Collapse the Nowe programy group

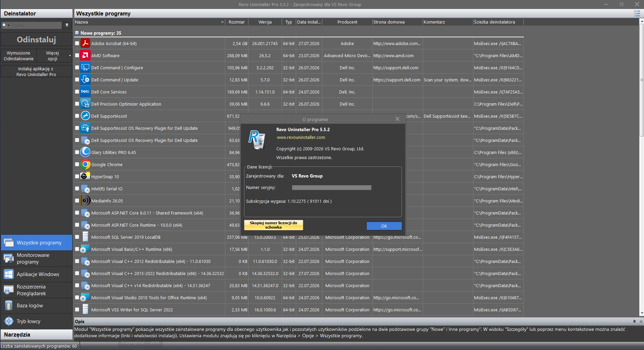pyautogui.click(x=77, y=33)
